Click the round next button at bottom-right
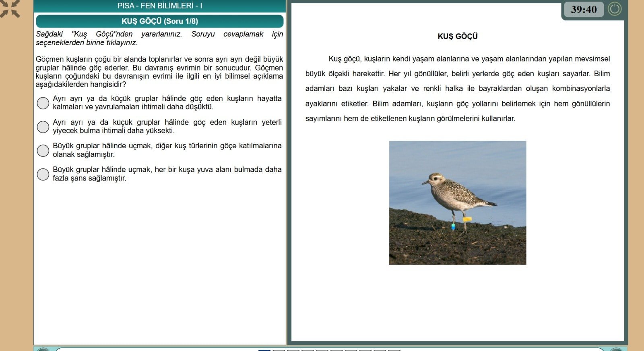 pyautogui.click(x=616, y=349)
